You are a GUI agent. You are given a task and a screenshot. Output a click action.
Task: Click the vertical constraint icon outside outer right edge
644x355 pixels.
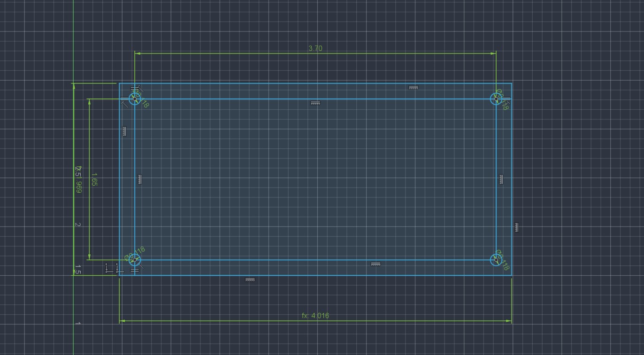pos(516,227)
